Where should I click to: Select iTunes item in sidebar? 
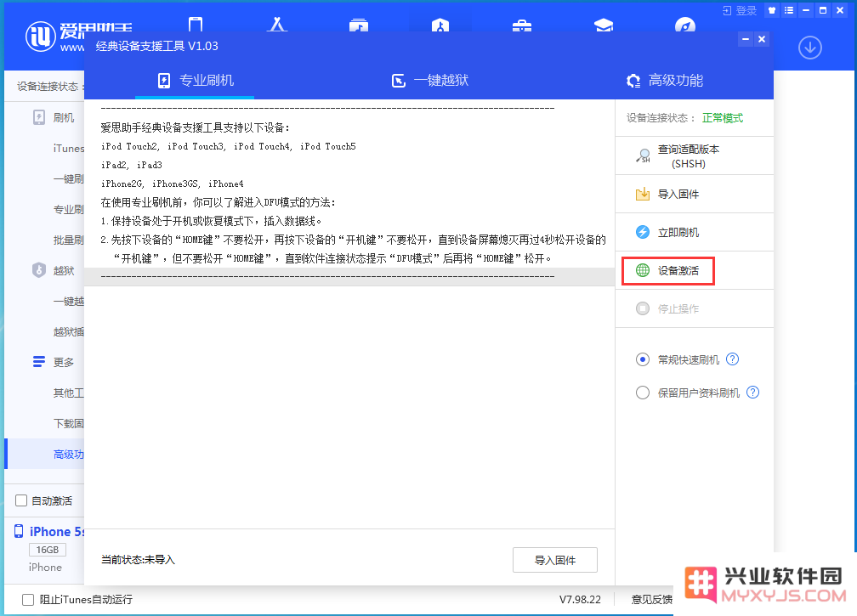coord(68,149)
